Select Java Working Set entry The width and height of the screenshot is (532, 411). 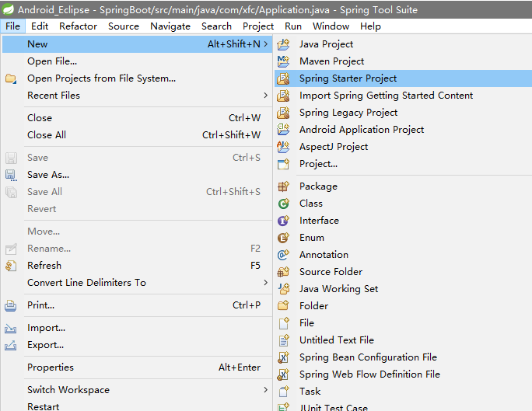403,289
